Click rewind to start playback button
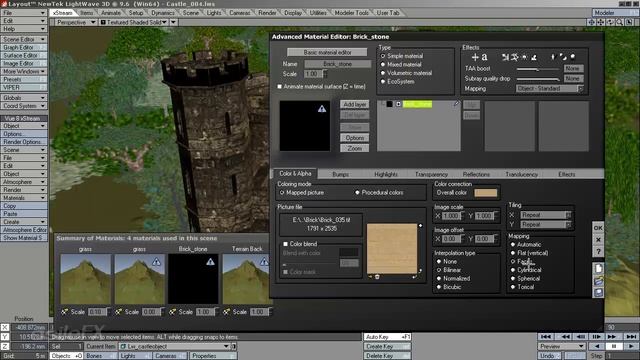The image size is (640, 360). [x=546, y=337]
